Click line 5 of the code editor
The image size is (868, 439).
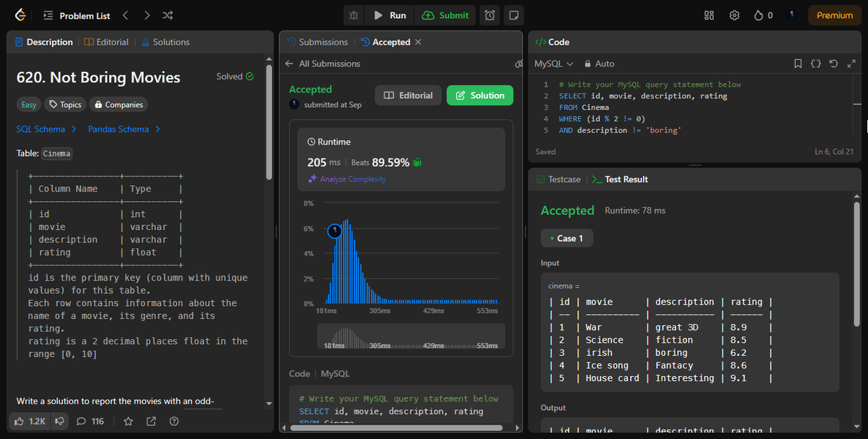click(x=620, y=130)
